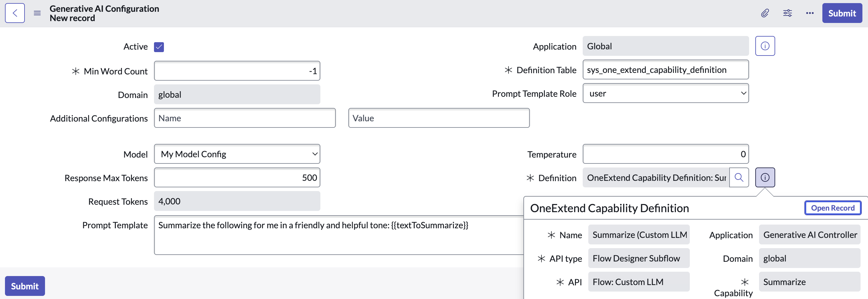The width and height of the screenshot is (868, 299).
Task: Click popup Domain field showing global
Action: (x=809, y=258)
